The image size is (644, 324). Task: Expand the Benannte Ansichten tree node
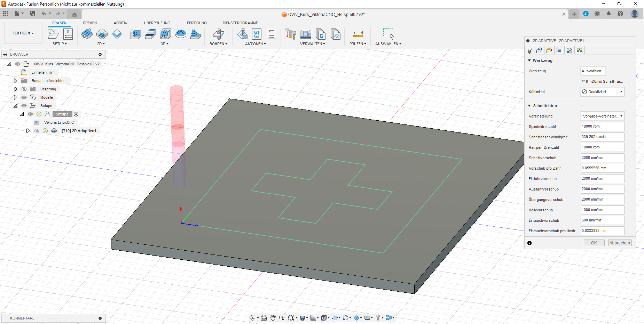coord(15,81)
